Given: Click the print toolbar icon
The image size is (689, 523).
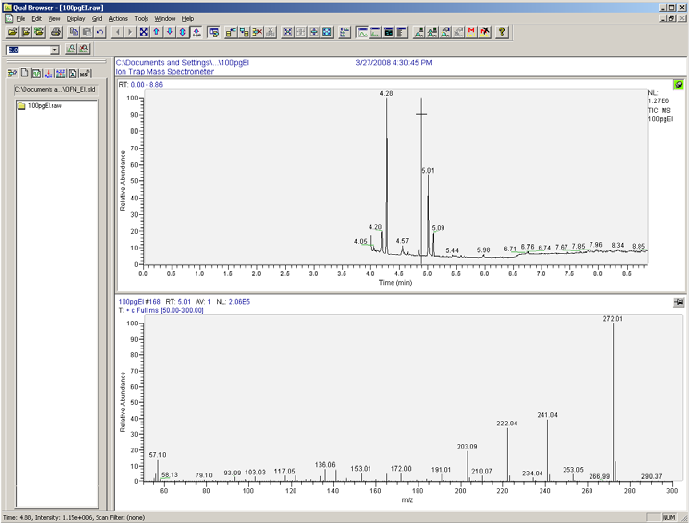Looking at the screenshot, I should tap(56, 32).
